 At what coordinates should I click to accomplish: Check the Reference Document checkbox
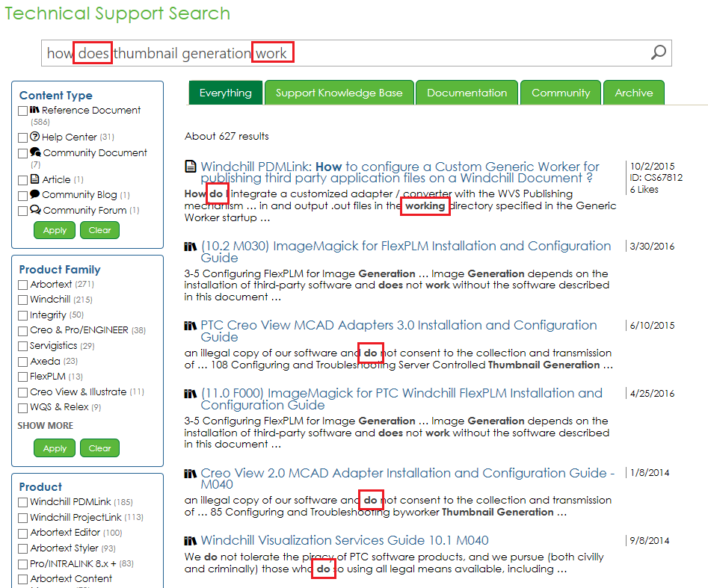tap(22, 111)
